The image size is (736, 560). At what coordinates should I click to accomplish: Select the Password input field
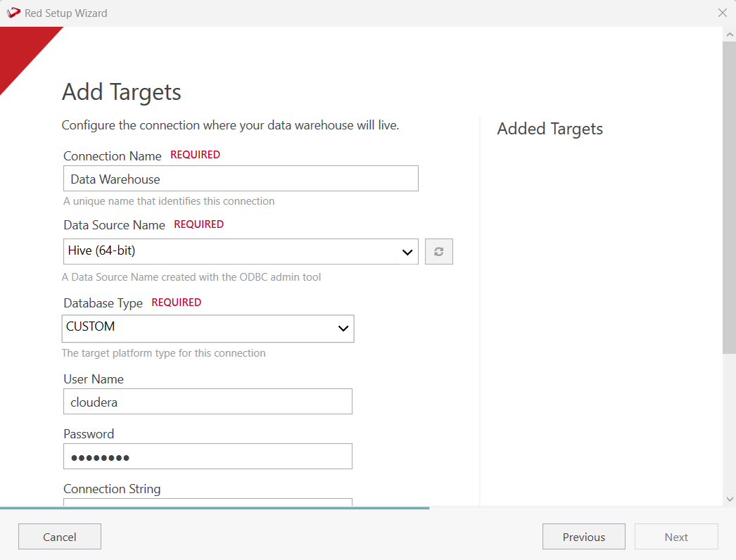tap(208, 457)
